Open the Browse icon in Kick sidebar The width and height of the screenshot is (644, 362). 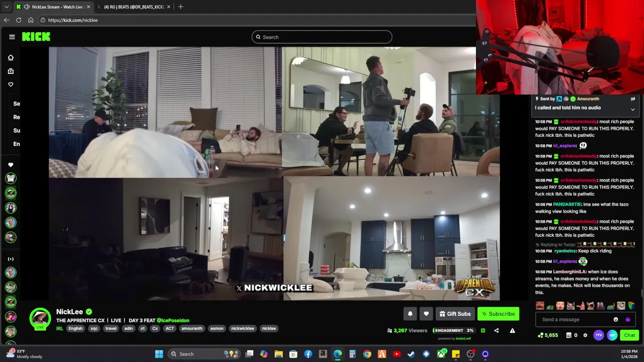click(x=11, y=71)
